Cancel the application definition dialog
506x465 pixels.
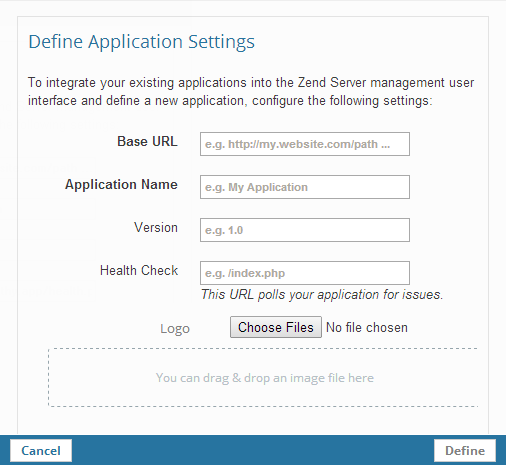pyautogui.click(x=41, y=451)
